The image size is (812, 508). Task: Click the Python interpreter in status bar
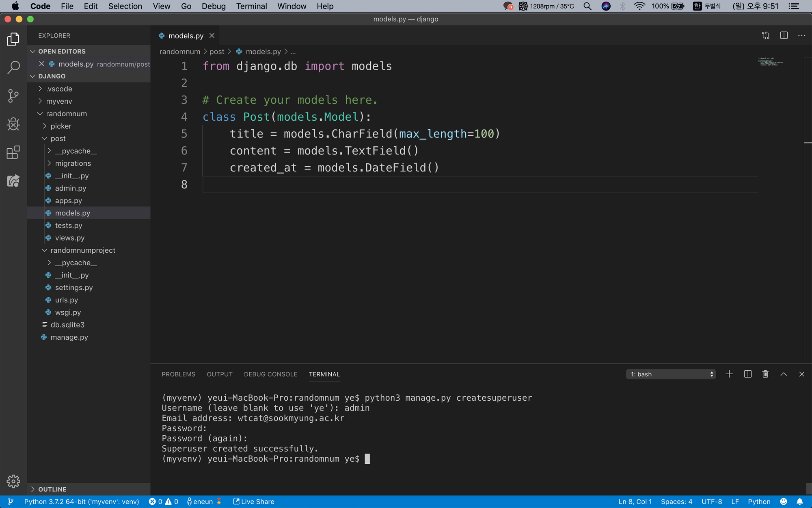click(81, 501)
